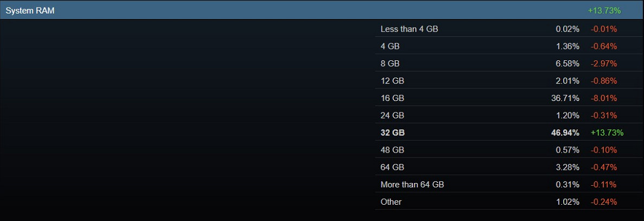Screen dimensions: 644x221
Task: Select the Less than 4 GB row
Action: pos(409,29)
